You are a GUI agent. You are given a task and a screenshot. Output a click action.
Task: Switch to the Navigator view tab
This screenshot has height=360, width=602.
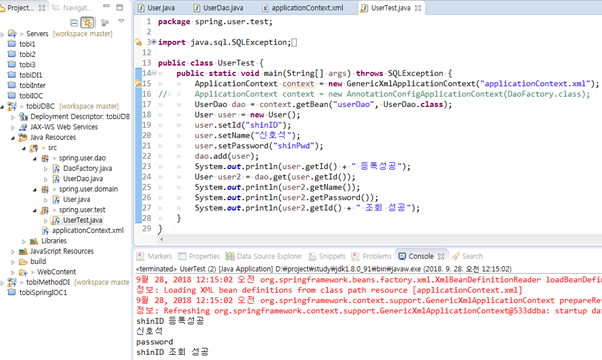(x=73, y=8)
